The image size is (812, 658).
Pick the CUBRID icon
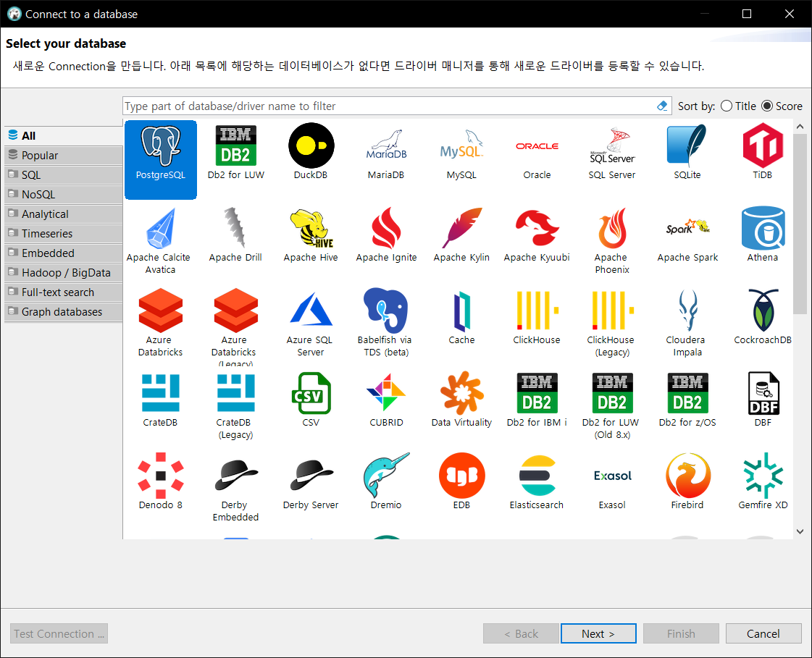click(x=386, y=393)
